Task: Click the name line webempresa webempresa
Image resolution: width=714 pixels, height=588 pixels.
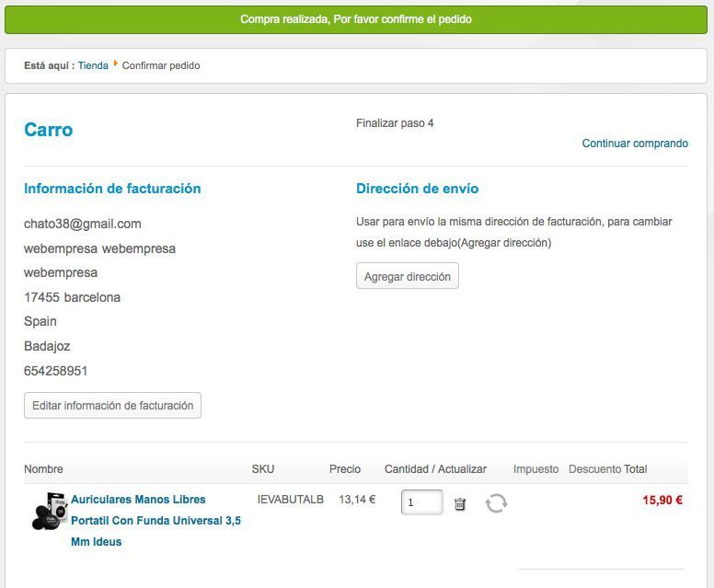Action: pos(99,249)
